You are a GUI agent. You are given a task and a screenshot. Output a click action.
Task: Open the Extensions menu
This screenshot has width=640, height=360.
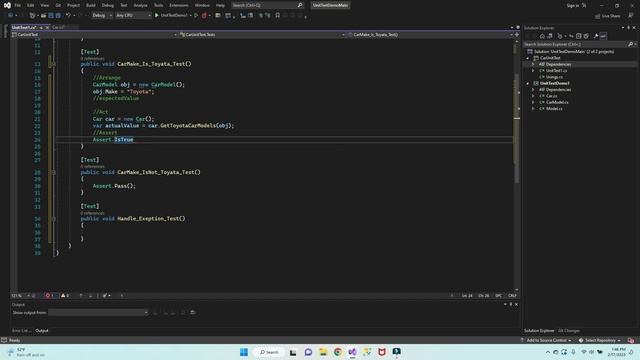(179, 5)
